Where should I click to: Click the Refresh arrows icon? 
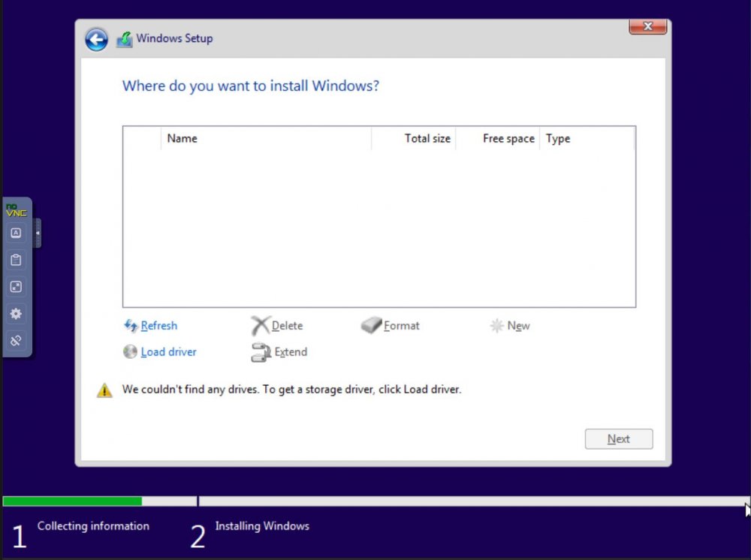tap(130, 326)
